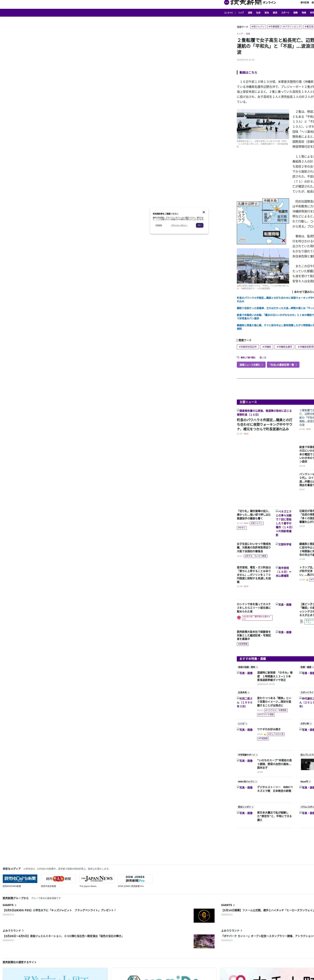Open The Japan News logo banner

click(x=97, y=879)
